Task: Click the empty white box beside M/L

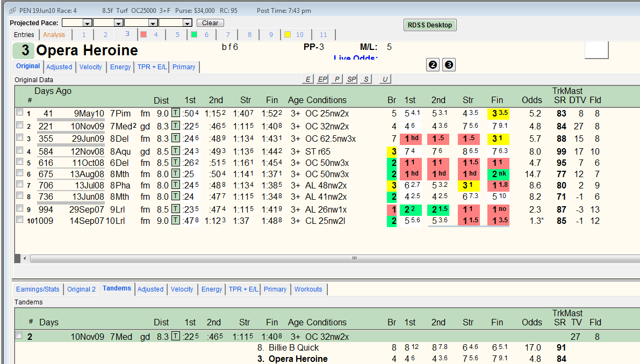Action: click(x=596, y=50)
